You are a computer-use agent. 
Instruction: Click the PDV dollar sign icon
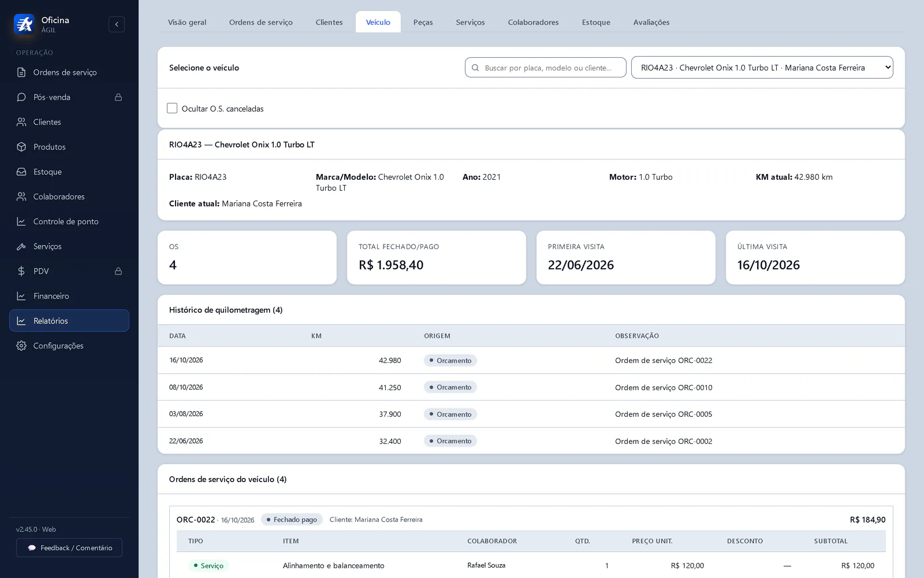pos(21,271)
